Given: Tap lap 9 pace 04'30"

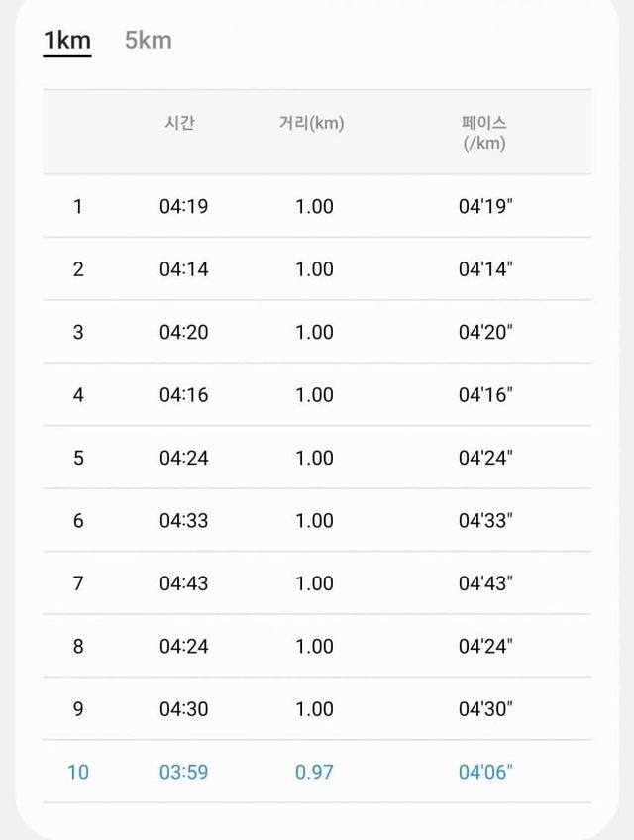Looking at the screenshot, I should 484,709.
